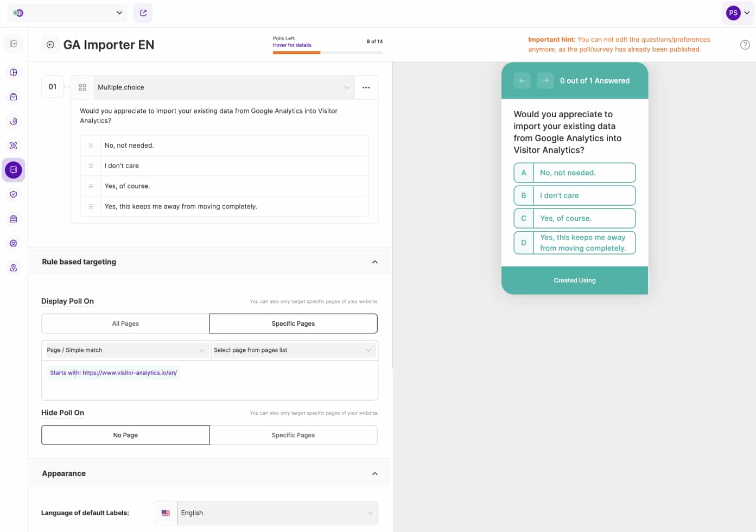Click the help question mark icon

coord(745,45)
